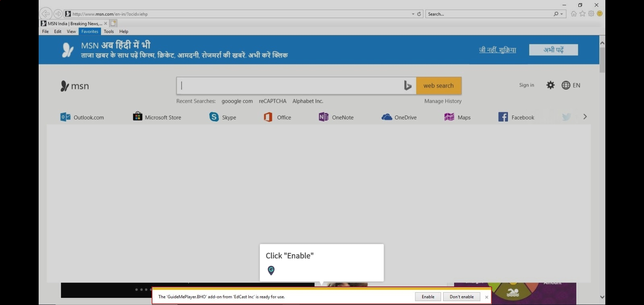
Task: Click the Refresh icon in address bar
Action: click(419, 14)
